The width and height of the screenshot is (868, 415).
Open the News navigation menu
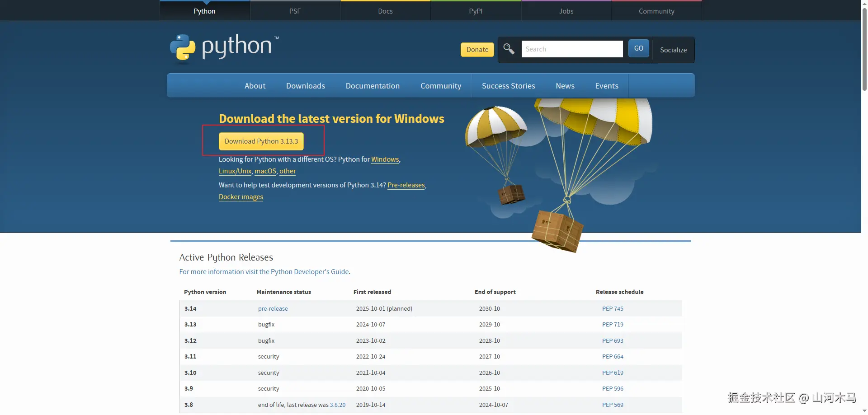pos(565,86)
